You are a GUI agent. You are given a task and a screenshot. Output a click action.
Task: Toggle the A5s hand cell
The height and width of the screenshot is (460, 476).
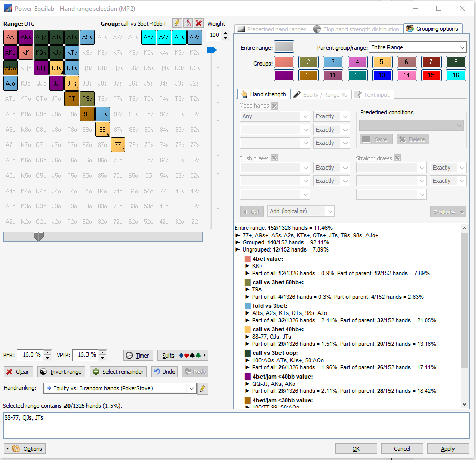click(148, 37)
